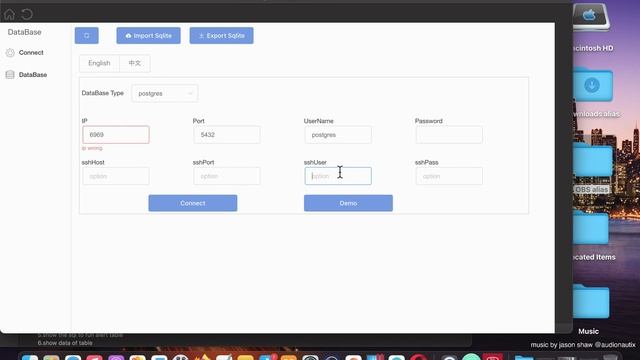Click the small square icon button

tap(87, 36)
